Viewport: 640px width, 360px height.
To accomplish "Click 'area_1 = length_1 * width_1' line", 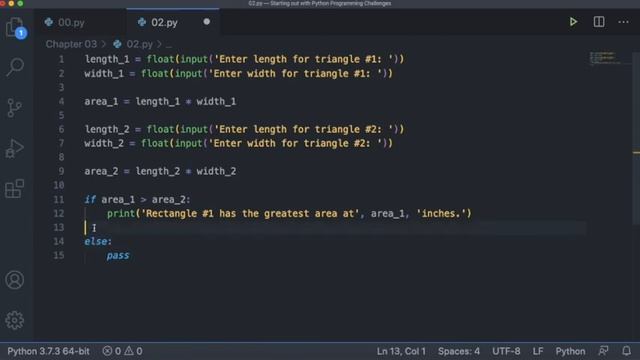I will (x=160, y=101).
